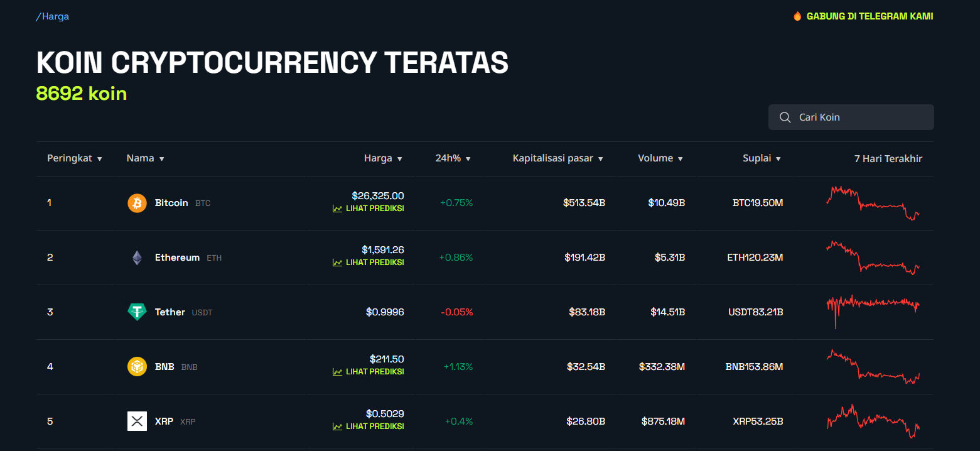Sort by Volume using its arrow

pyautogui.click(x=680, y=159)
